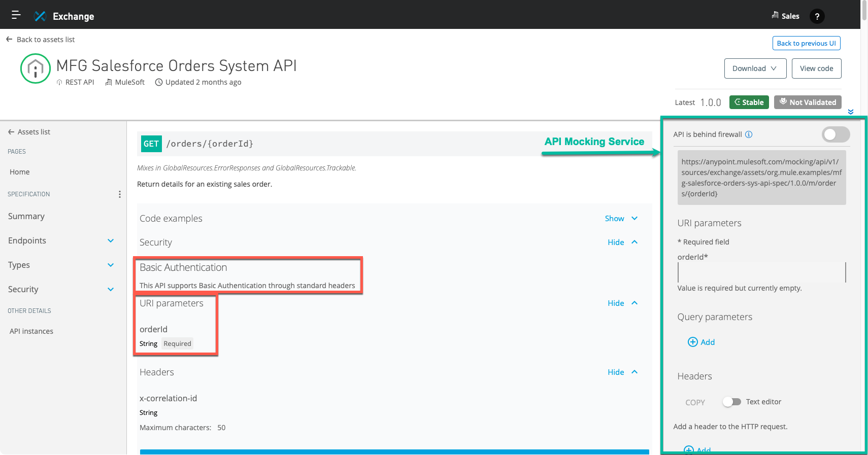
Task: Click the View code button
Action: tap(816, 68)
